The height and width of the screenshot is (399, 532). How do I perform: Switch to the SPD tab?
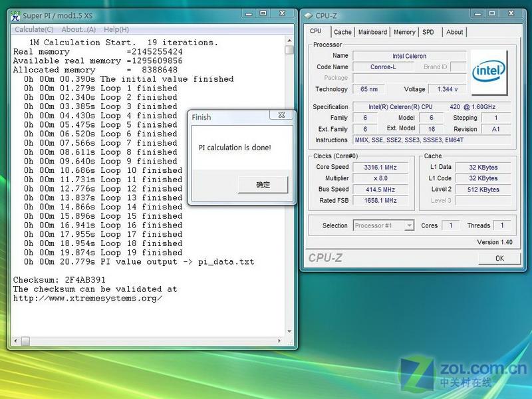[x=428, y=32]
